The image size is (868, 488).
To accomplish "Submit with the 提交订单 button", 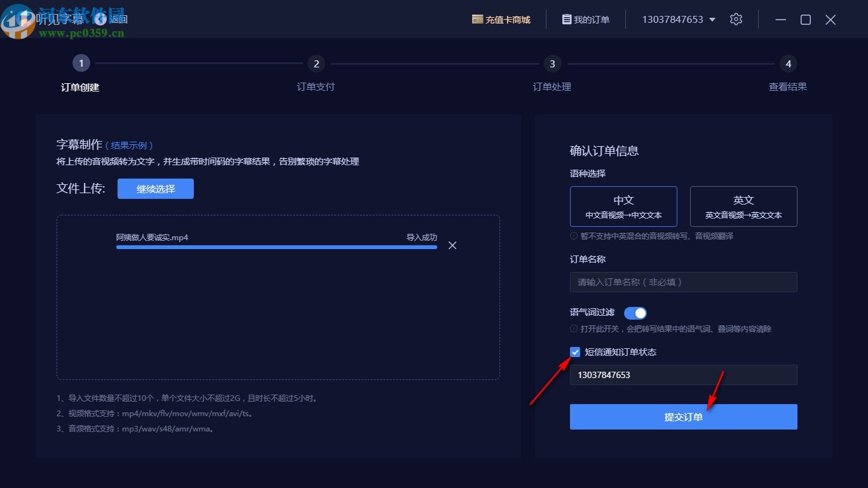I will [684, 417].
